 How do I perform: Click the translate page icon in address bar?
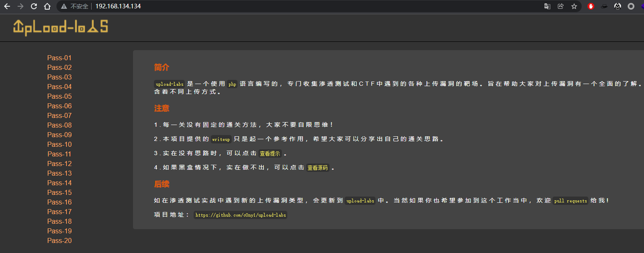[547, 6]
